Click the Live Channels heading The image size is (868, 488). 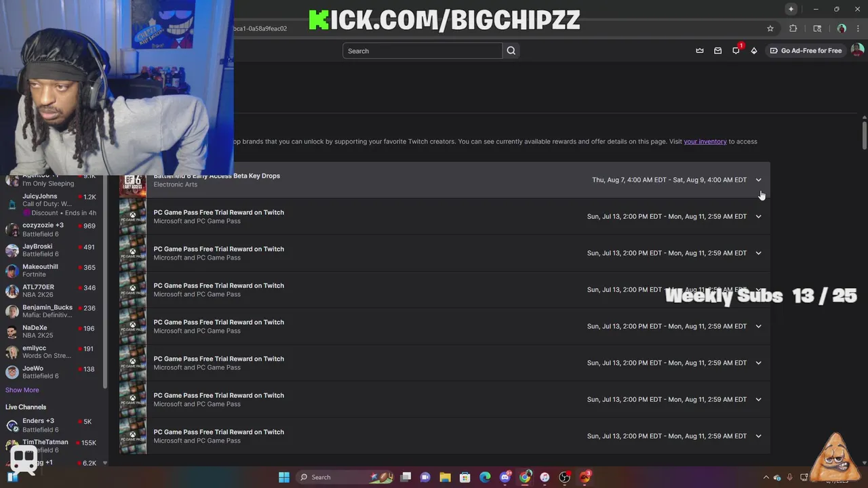click(26, 407)
